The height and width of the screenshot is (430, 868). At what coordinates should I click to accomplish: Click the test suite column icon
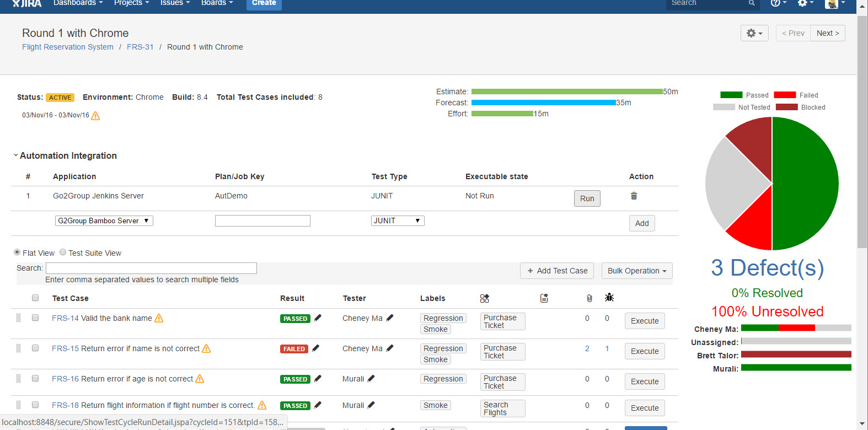coord(484,298)
